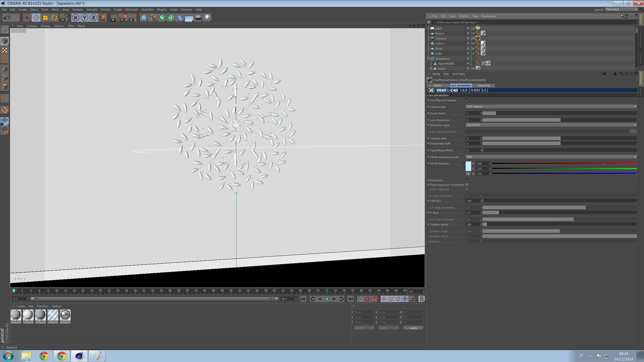644x362 pixels.
Task: Select the Rotate tool in toolbar
Action: pos(54,18)
